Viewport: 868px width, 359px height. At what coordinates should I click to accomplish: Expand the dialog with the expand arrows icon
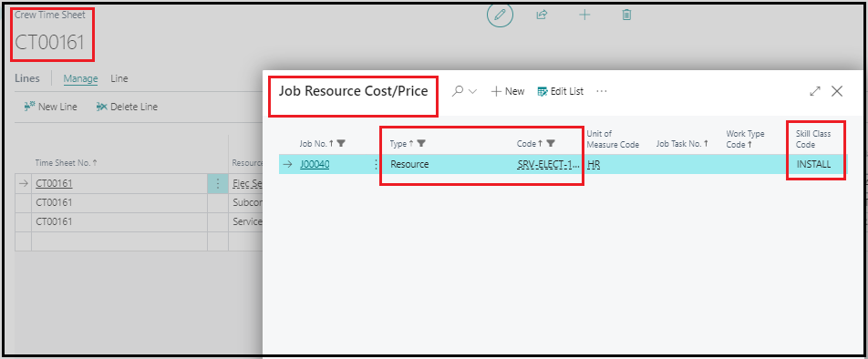tap(815, 92)
